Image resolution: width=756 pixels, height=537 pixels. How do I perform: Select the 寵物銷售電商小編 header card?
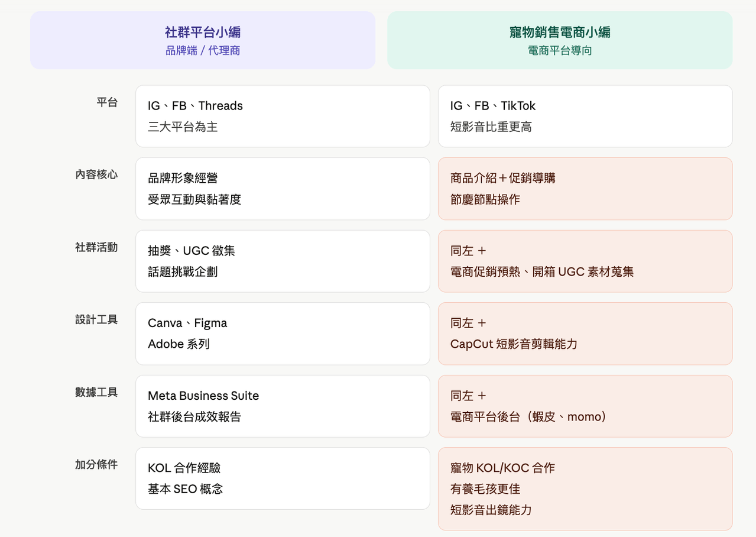click(x=560, y=40)
